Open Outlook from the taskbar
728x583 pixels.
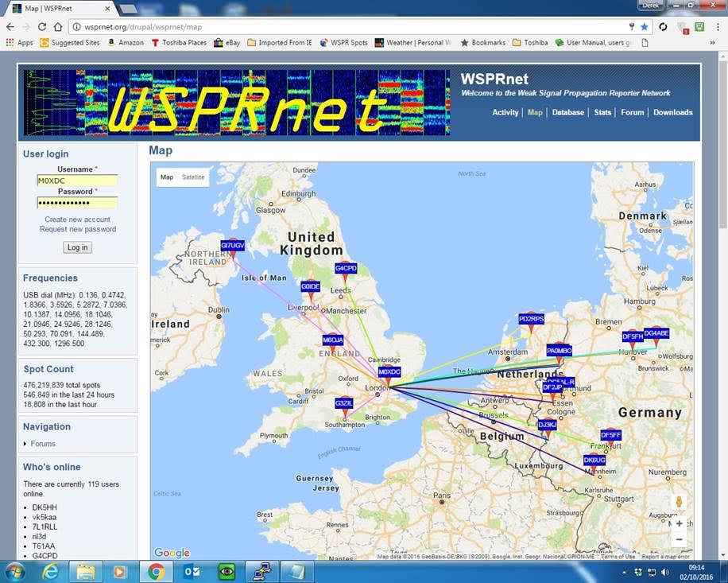pos(192,571)
